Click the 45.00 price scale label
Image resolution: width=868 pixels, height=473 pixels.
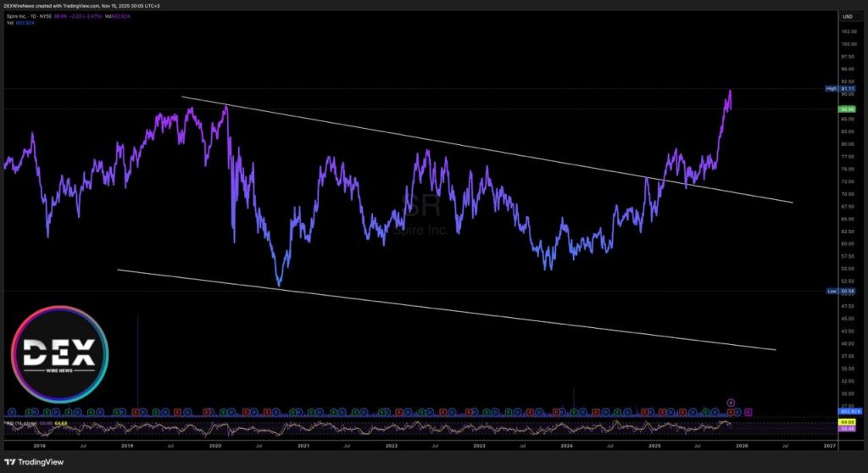[848, 319]
